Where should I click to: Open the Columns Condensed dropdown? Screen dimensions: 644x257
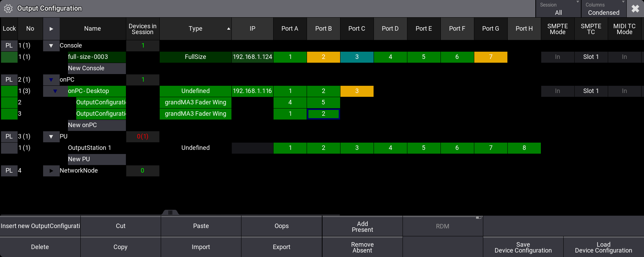point(604,9)
